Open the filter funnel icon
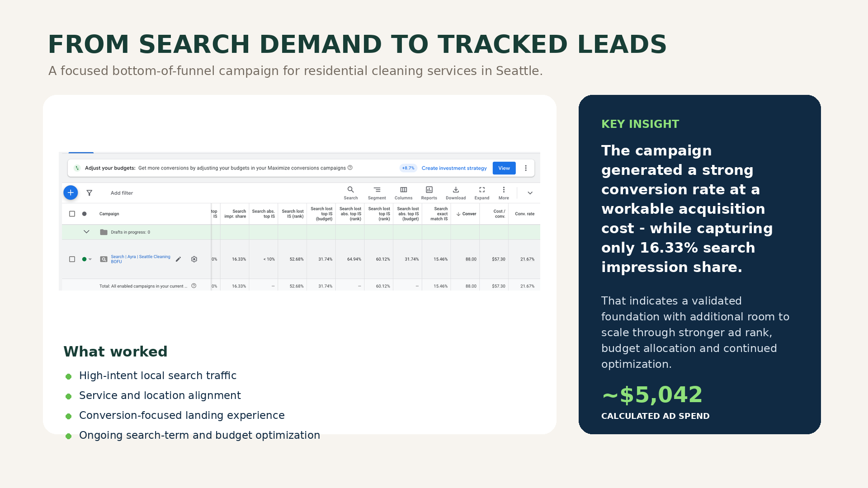This screenshot has height=488, width=868. [x=90, y=193]
